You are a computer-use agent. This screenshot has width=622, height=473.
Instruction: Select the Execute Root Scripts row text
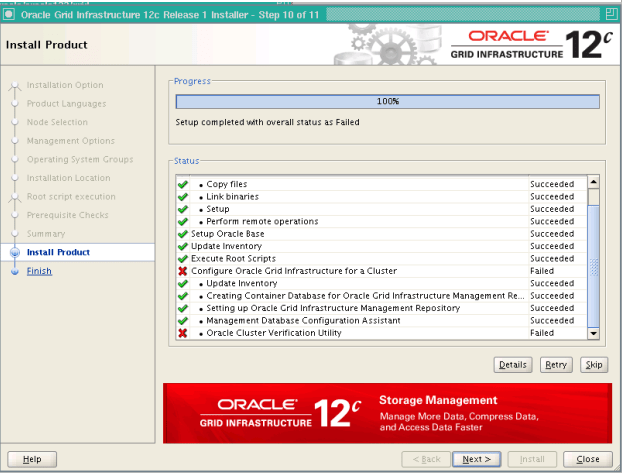click(233, 259)
